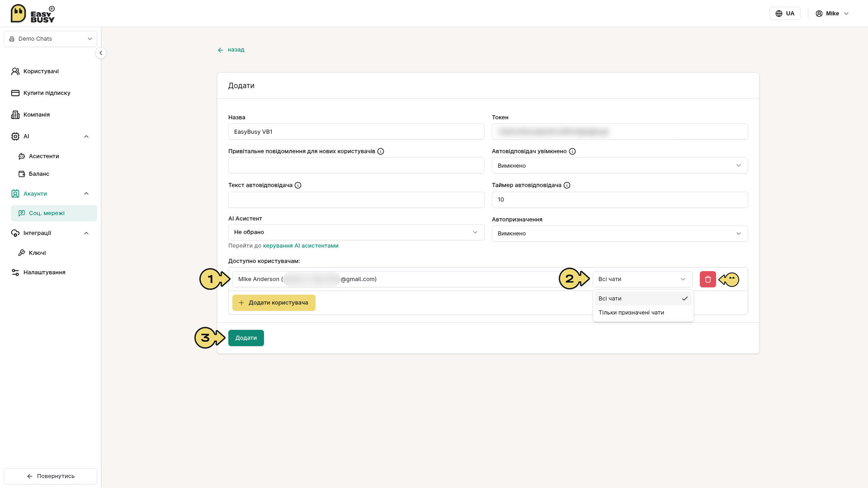Show info about Таймер автовідповідача
Image resolution: width=868 pixels, height=488 pixels.
pos(567,185)
